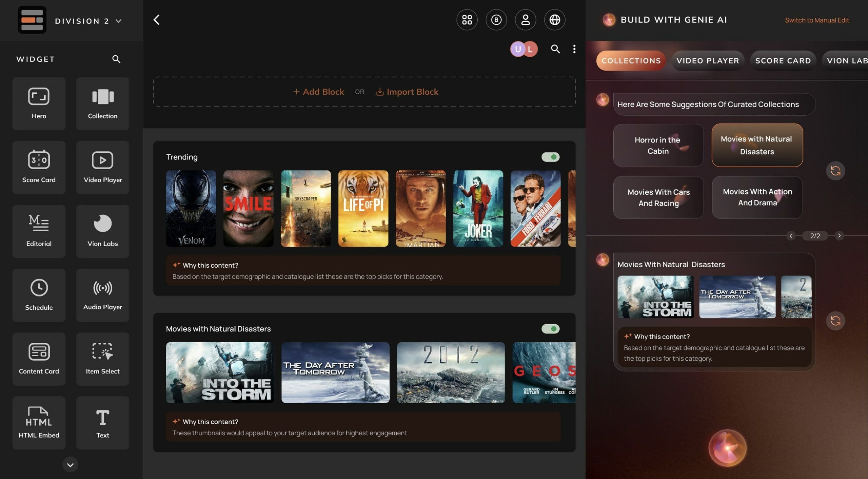Go to next suggestions page with right arrow

840,235
